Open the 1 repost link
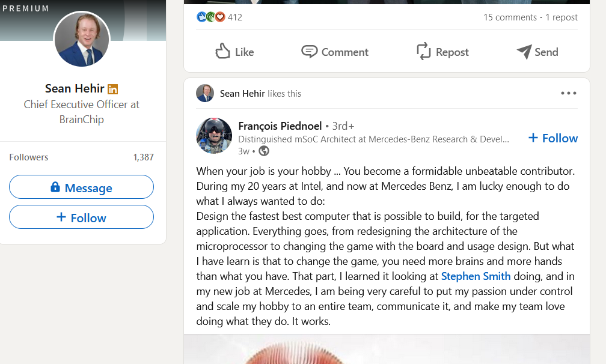This screenshot has height=364, width=606. [x=562, y=17]
